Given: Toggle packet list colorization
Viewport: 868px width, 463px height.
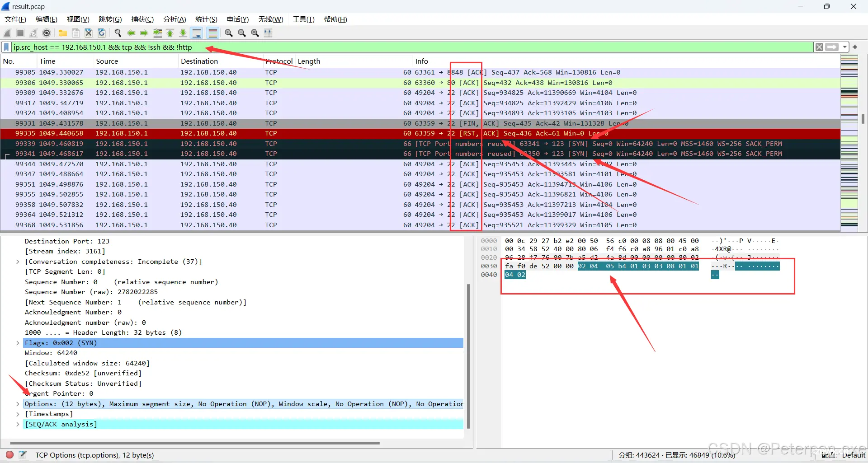Looking at the screenshot, I should tap(212, 33).
